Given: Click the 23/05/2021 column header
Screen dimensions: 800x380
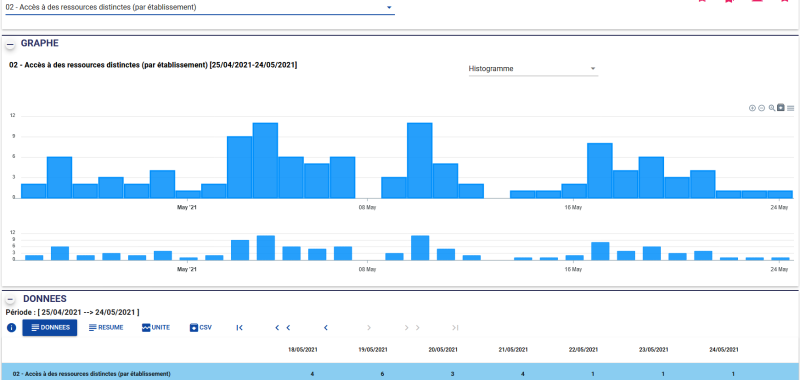Looking at the screenshot, I should [x=654, y=350].
